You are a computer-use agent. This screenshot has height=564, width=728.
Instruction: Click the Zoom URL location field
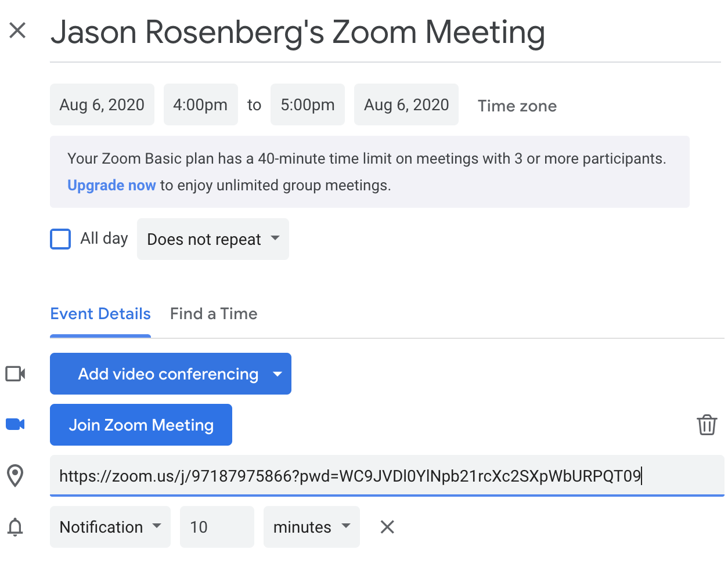387,476
